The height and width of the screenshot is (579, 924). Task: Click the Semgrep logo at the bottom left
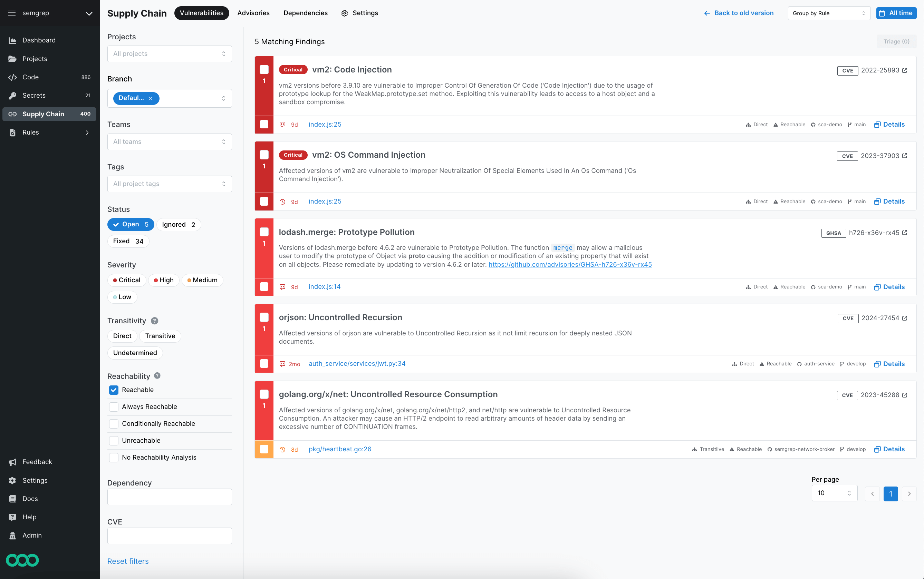pyautogui.click(x=22, y=560)
